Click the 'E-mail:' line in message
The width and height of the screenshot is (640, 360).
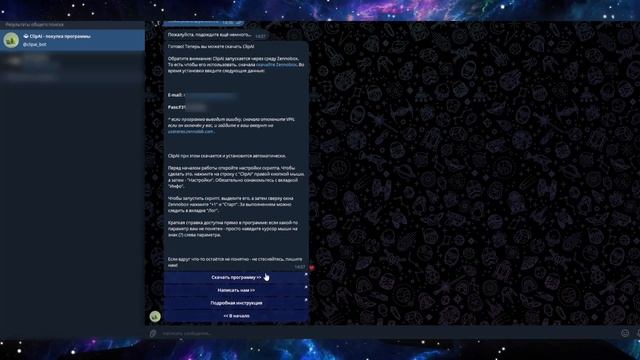click(x=202, y=95)
